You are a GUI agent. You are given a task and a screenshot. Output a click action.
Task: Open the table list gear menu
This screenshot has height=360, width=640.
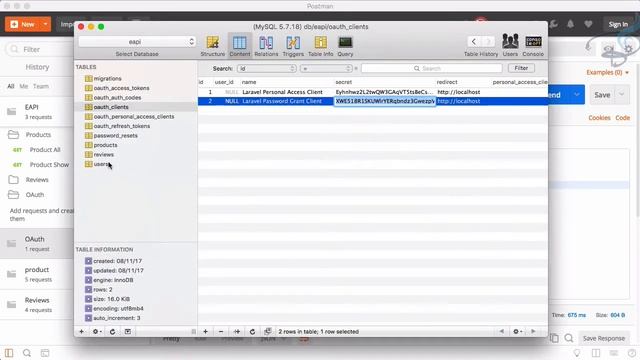pyautogui.click(x=97, y=331)
